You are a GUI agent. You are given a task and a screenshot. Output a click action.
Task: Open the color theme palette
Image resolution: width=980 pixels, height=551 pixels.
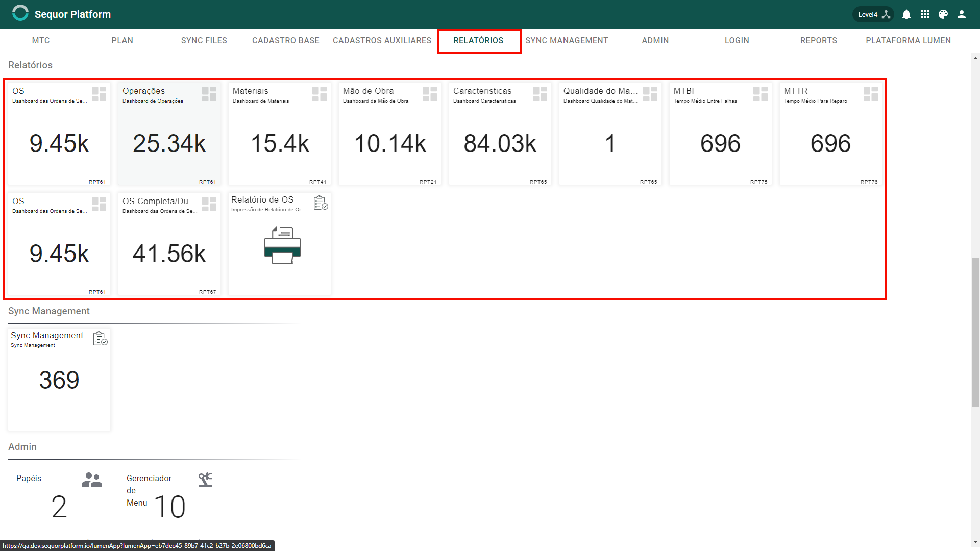click(x=943, y=14)
